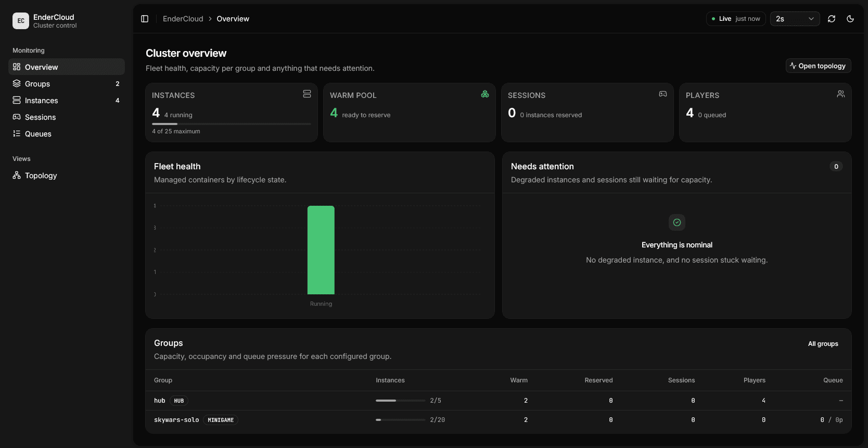Screen dimensions: 868x448
Task: Click the Live status indicator
Action: click(x=736, y=19)
